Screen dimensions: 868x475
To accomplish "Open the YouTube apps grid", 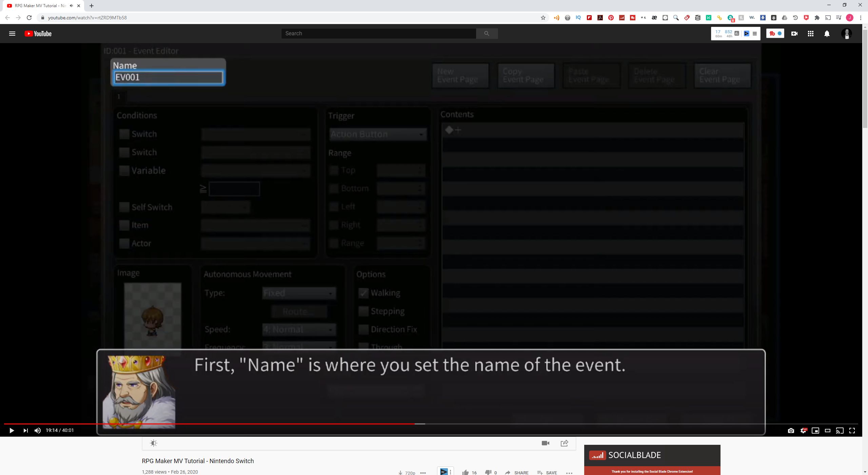I will (x=811, y=34).
